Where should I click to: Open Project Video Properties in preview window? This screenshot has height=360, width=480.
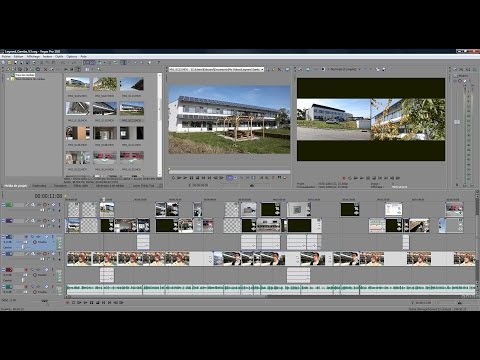click(300, 69)
